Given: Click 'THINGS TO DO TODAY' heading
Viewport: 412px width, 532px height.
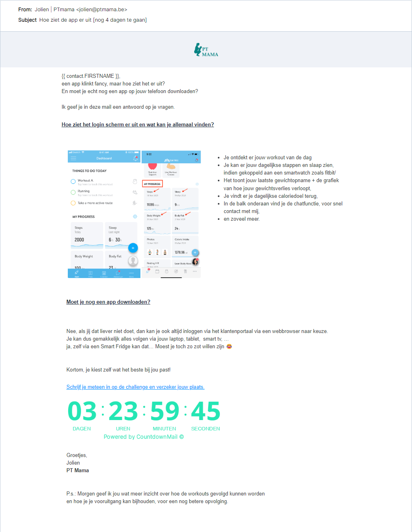Looking at the screenshot, I should click(89, 171).
